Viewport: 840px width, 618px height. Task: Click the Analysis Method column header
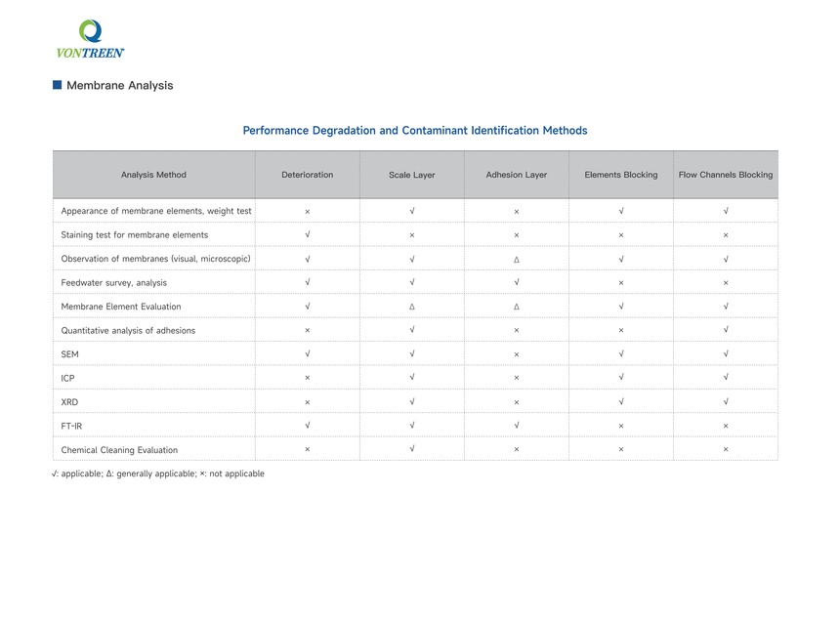[x=153, y=175]
